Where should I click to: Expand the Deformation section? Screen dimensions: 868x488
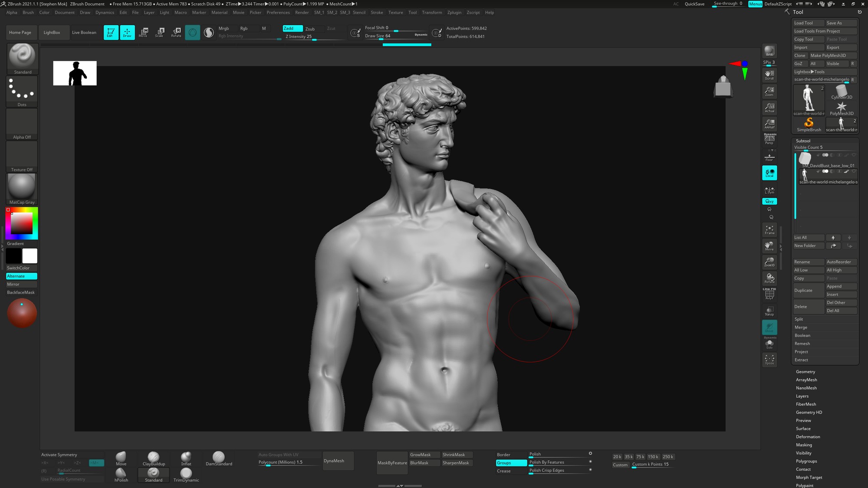pyautogui.click(x=808, y=437)
